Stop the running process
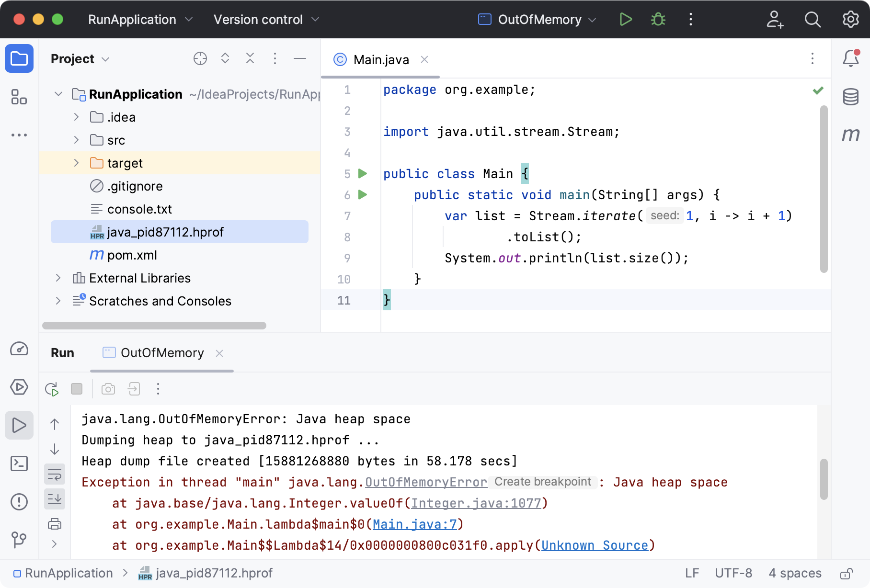 click(77, 389)
